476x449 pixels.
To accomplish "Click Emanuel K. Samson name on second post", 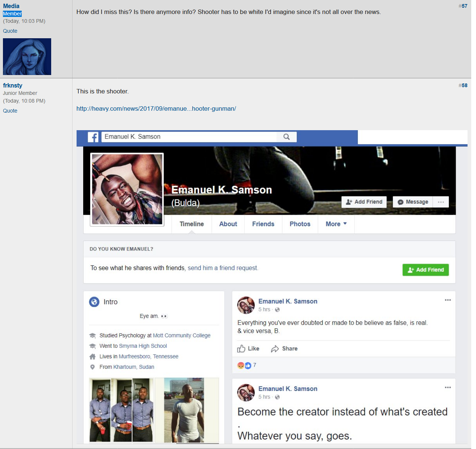I will click(288, 389).
